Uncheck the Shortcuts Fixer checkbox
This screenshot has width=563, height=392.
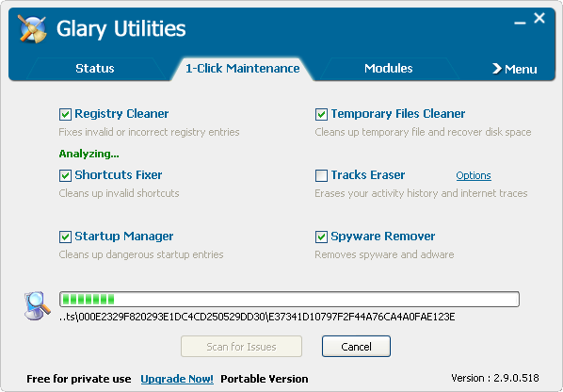[65, 176]
